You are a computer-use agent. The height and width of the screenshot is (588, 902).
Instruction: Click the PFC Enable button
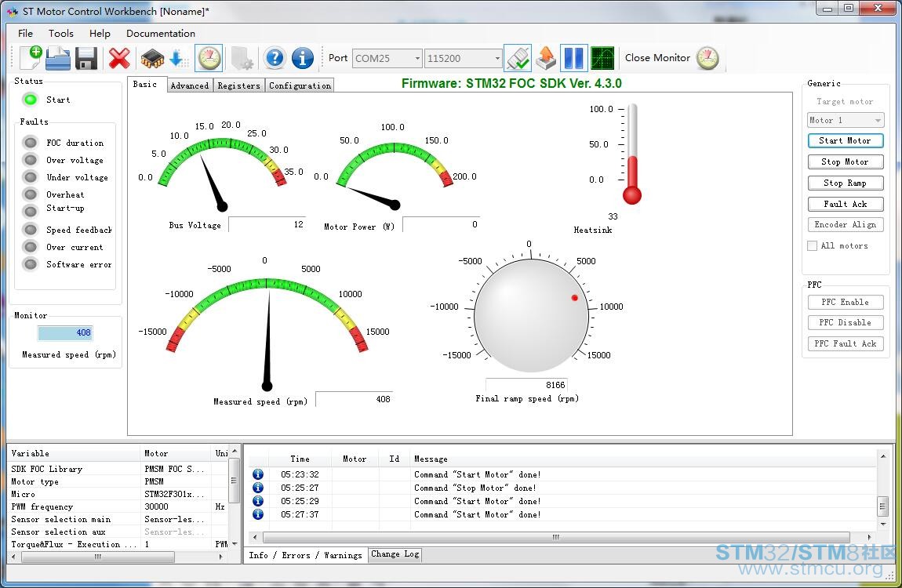pos(845,302)
